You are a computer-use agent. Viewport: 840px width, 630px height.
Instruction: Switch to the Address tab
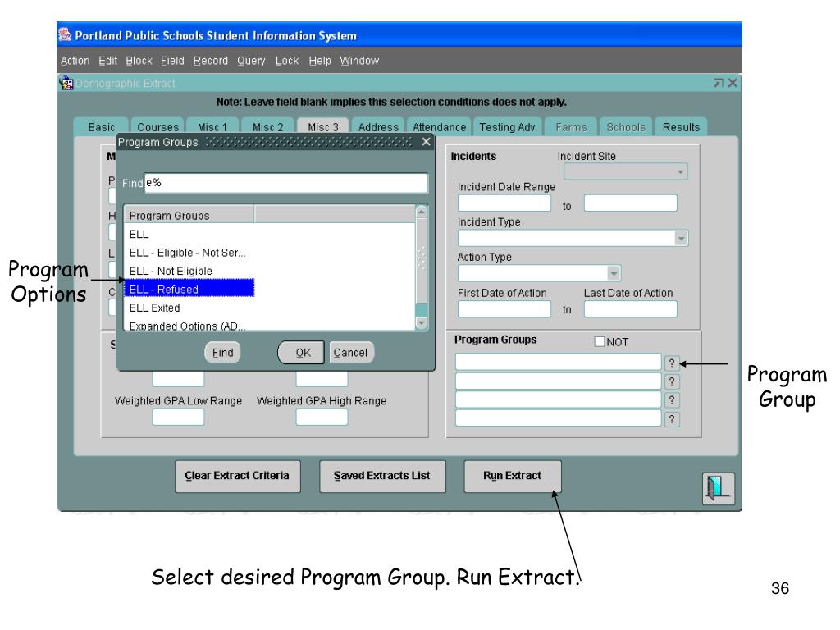[x=378, y=126]
